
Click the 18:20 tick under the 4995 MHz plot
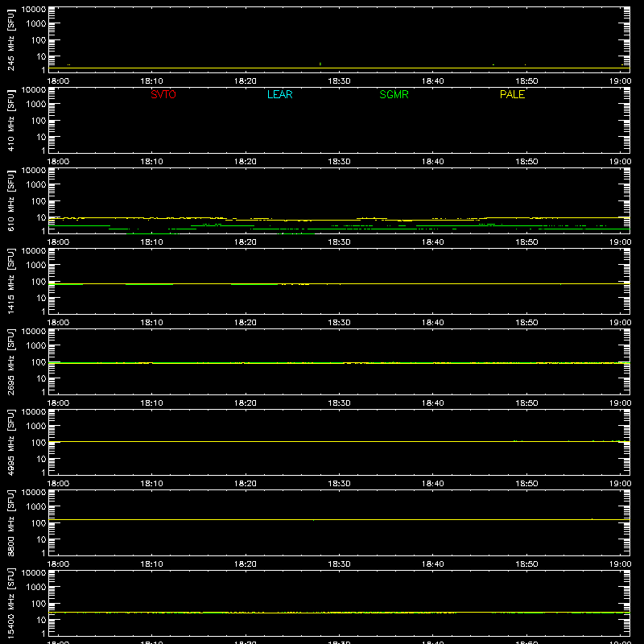246,484
